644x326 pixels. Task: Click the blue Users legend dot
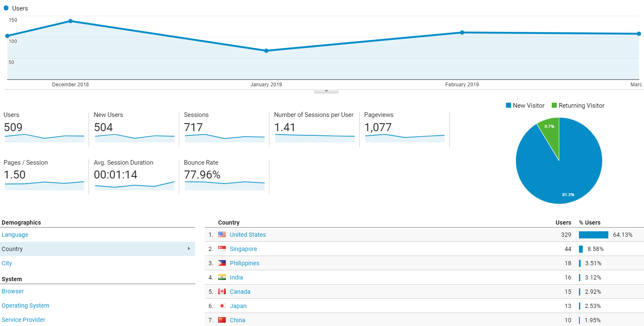coord(6,8)
